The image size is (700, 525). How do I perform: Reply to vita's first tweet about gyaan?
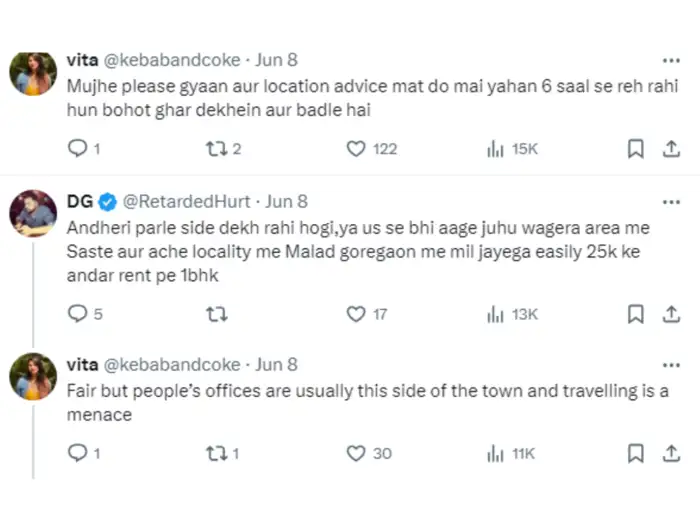click(x=78, y=149)
